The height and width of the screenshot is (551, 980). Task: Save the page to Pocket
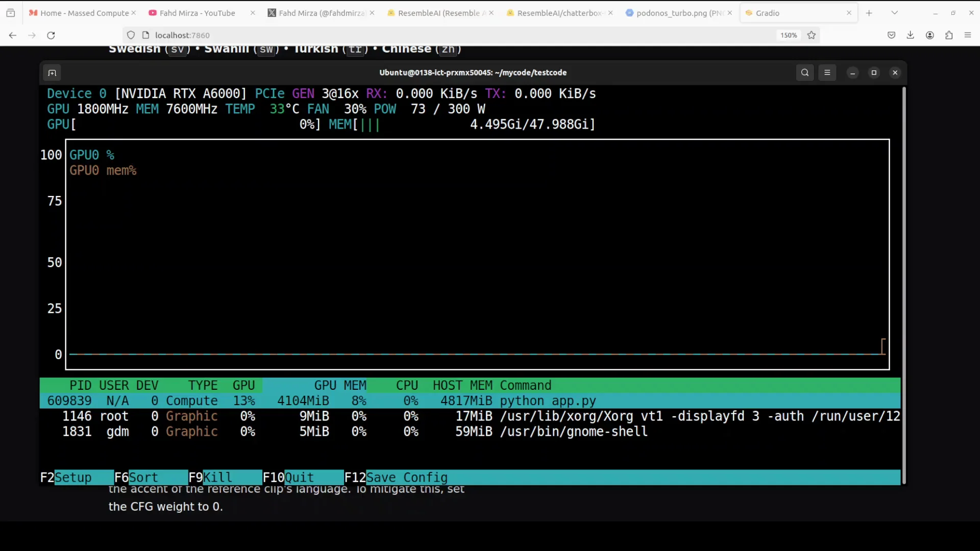point(892,35)
